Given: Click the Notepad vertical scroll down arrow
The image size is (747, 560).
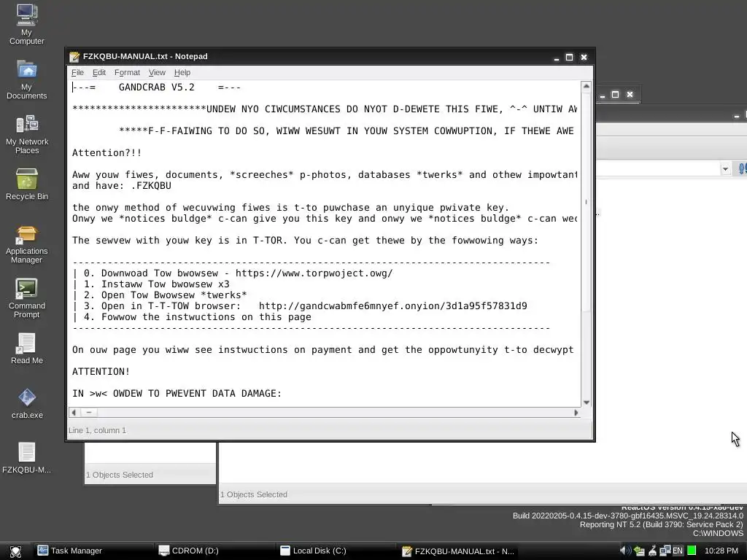Looking at the screenshot, I should [587, 402].
